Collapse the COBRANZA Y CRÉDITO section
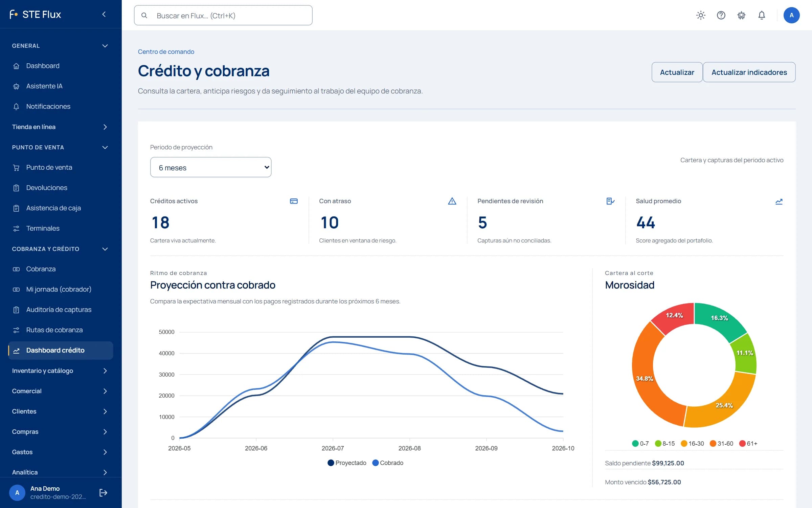Screen dimensions: 812x508 [x=60, y=249]
